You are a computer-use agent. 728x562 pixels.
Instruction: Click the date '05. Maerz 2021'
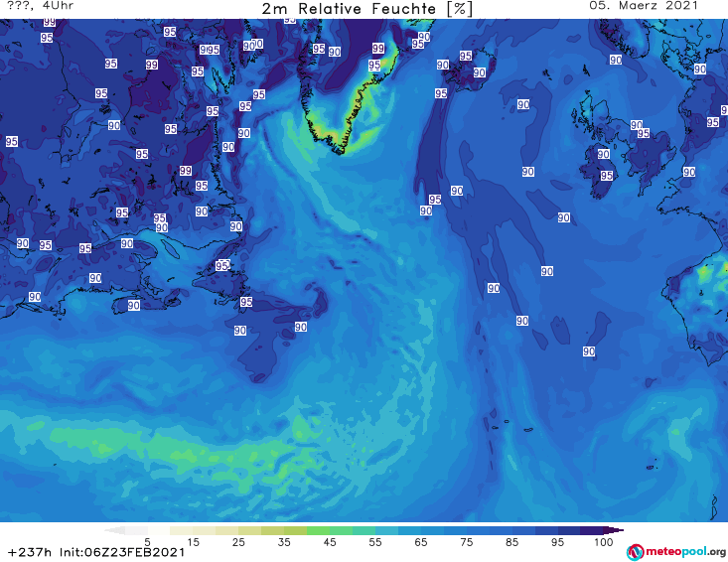point(644,6)
